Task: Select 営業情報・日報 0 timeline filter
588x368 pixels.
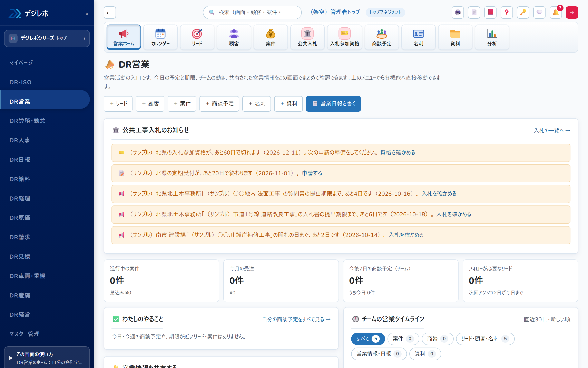Action: (379, 354)
